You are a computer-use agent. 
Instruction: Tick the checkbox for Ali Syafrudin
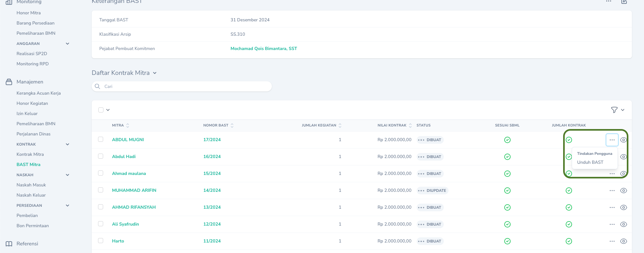pos(101,224)
